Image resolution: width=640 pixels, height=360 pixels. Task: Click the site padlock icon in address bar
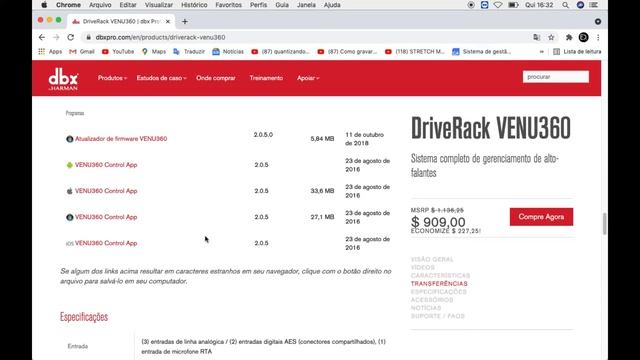(x=88, y=37)
